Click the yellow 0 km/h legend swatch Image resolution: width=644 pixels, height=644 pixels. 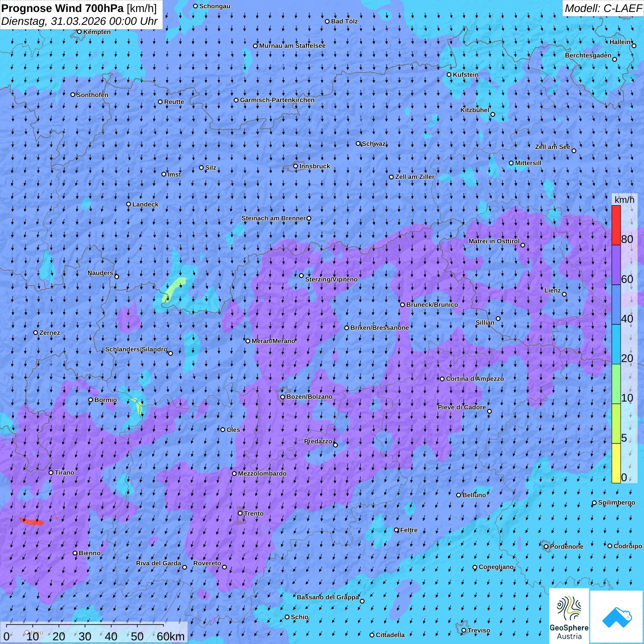tap(616, 463)
